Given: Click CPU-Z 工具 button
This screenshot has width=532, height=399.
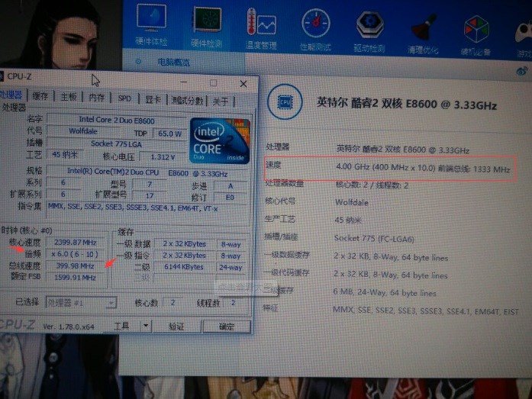Looking at the screenshot, I should coord(122,326).
